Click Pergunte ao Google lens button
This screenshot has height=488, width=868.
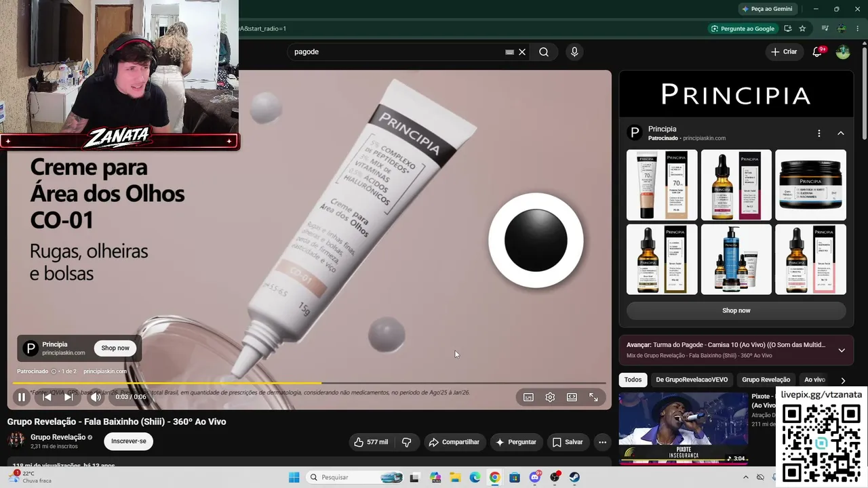click(x=743, y=28)
